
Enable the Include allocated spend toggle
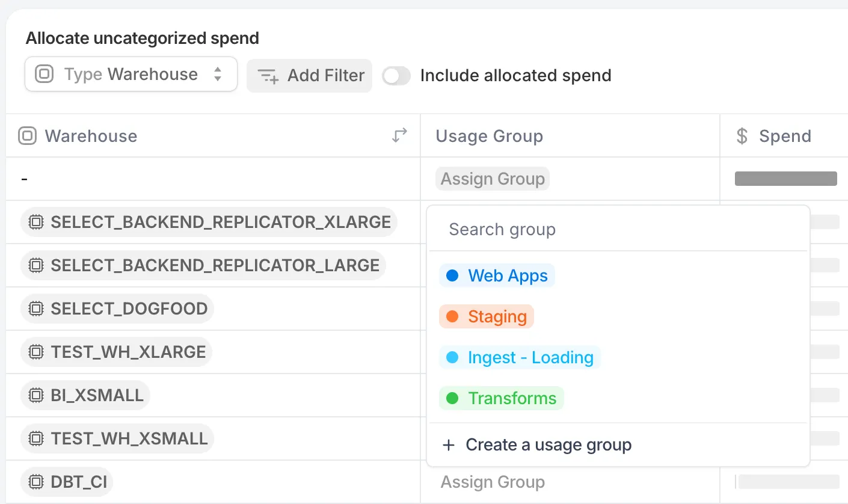click(x=396, y=76)
